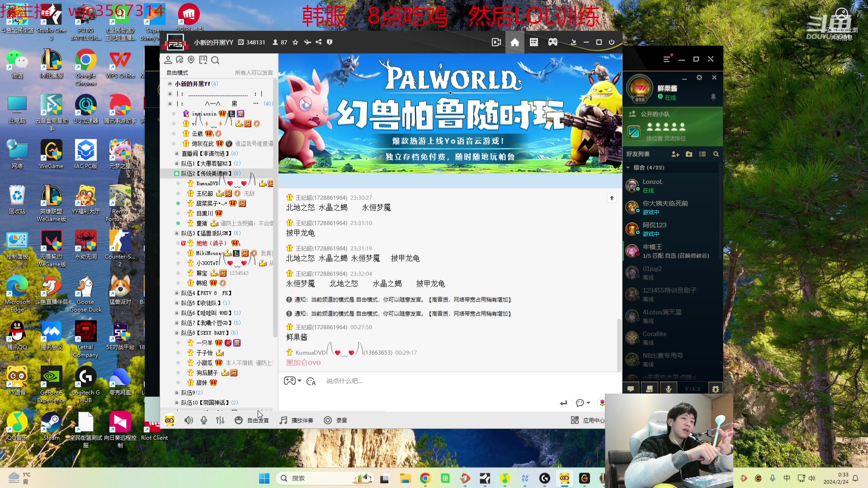Expand channel 队伍5【收徒队】
Viewport: 868px width, 488px height.
coord(205,303)
